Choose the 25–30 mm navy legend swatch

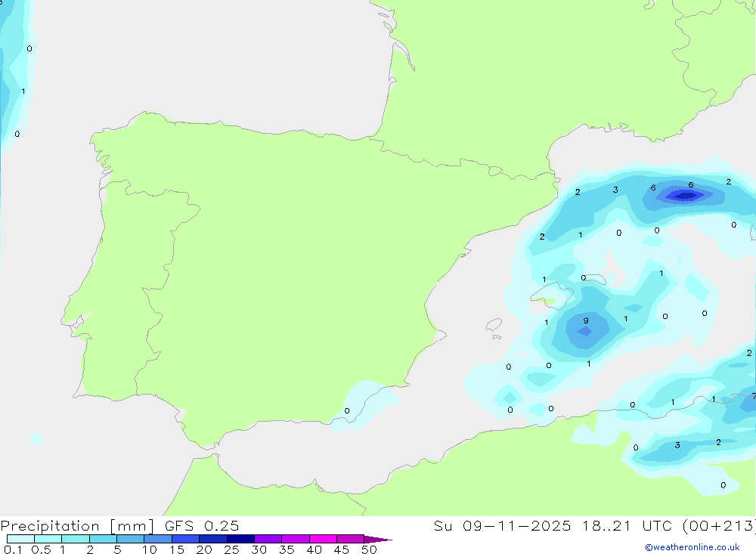[240, 539]
